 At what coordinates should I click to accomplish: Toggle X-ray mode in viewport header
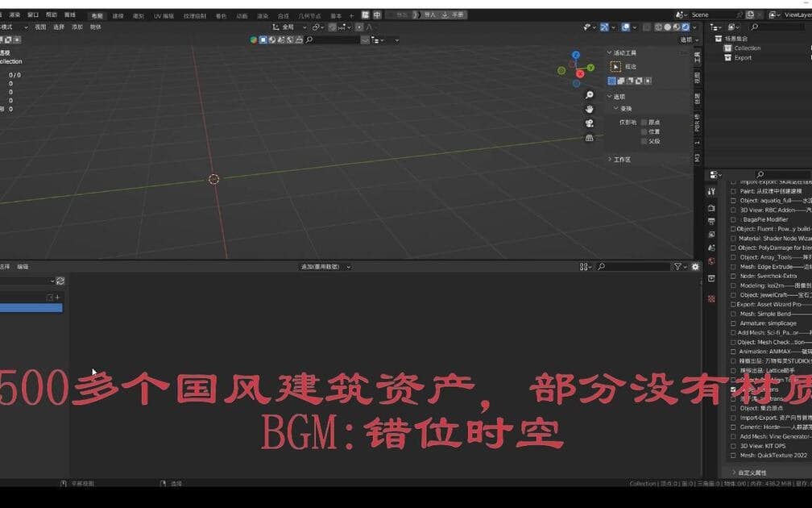[647, 27]
